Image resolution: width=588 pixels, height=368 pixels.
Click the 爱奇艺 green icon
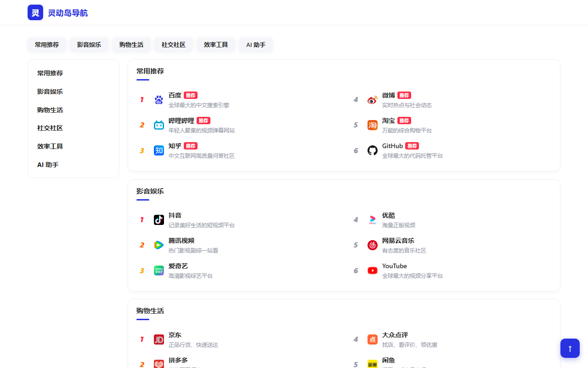pyautogui.click(x=159, y=270)
